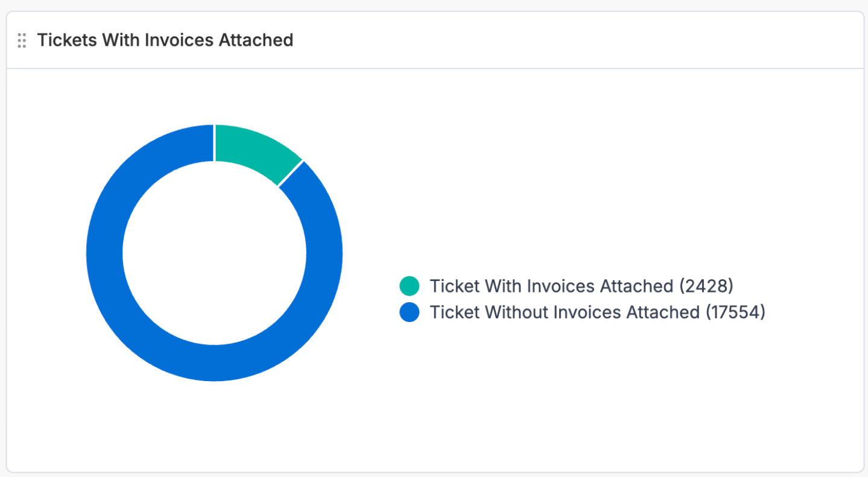Click the widget title Tickets With Invoices Attached
This screenshot has height=477, width=868.
165,40
